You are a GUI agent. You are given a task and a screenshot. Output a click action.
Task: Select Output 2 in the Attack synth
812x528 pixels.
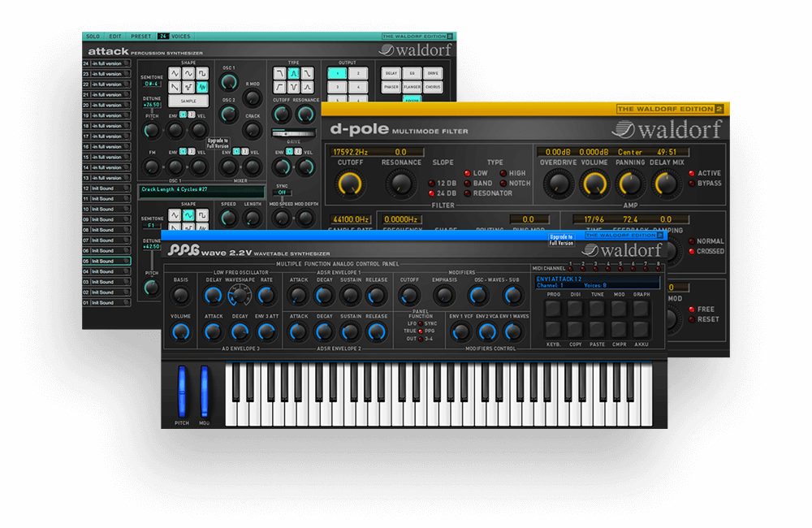[358, 73]
